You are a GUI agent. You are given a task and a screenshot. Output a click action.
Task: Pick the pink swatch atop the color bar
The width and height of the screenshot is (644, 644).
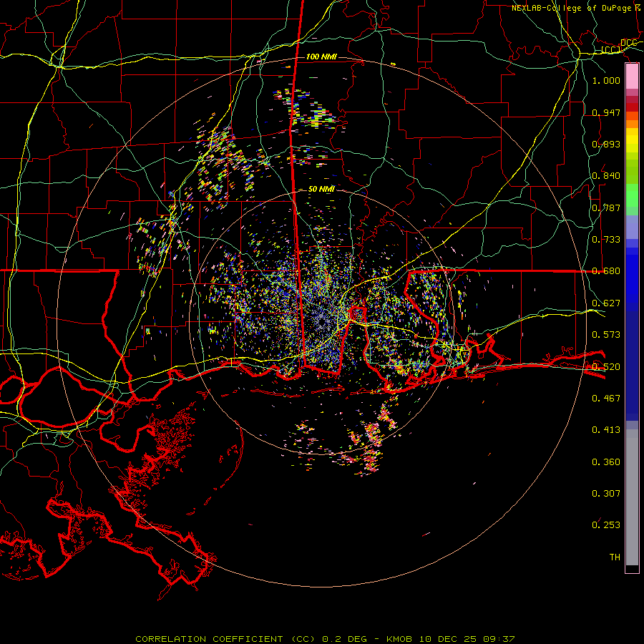(x=632, y=77)
